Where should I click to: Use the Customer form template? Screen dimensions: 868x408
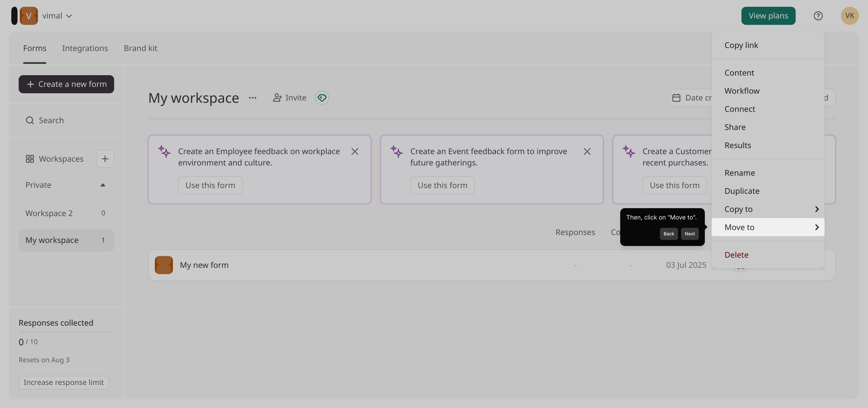[x=675, y=185]
